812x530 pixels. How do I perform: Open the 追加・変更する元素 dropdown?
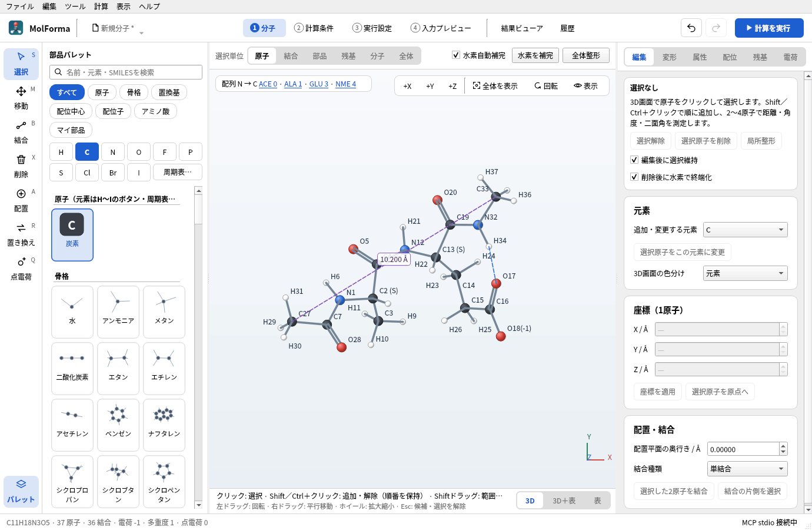(746, 230)
